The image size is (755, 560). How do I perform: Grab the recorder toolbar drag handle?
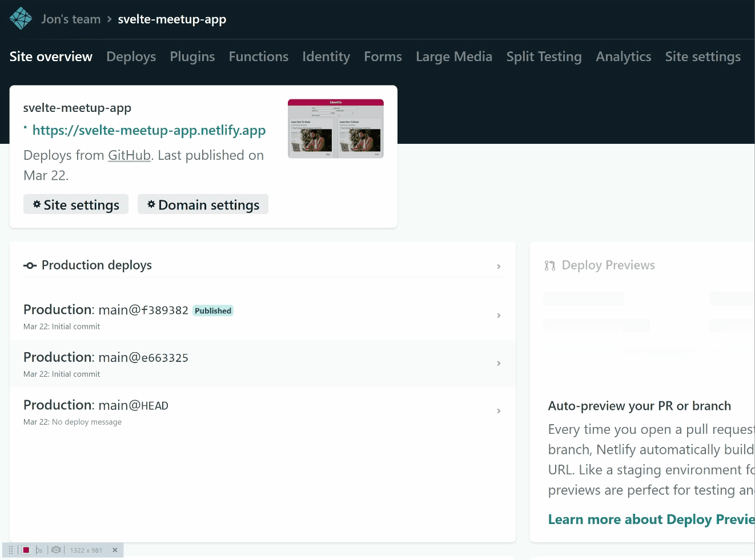(x=11, y=550)
